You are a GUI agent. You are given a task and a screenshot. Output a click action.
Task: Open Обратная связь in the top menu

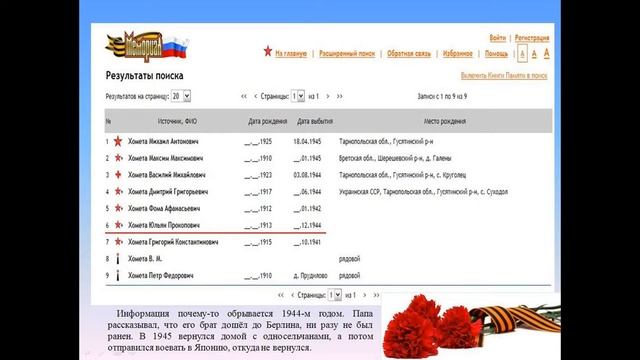point(409,53)
